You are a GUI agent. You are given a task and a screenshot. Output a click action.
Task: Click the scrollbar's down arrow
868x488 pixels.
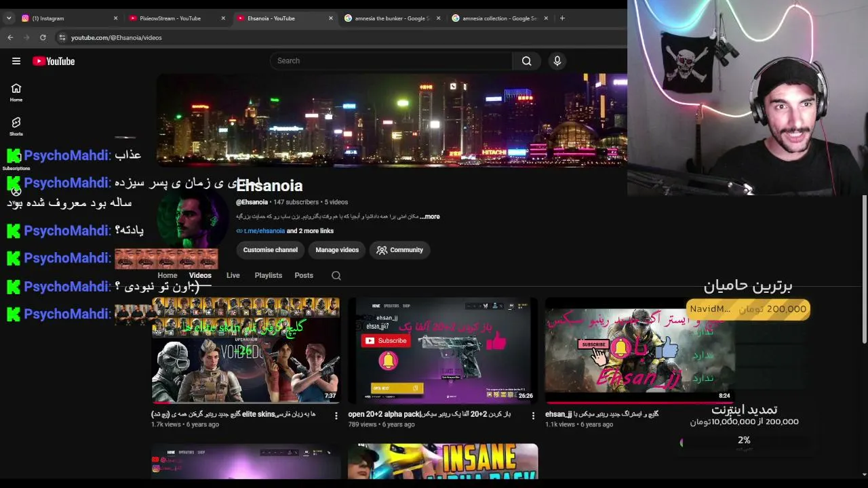[864, 475]
